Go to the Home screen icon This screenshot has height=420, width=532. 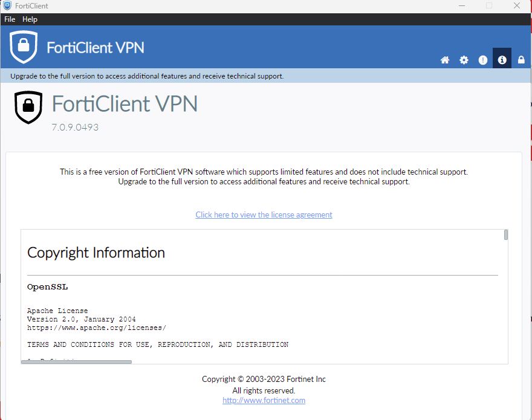(x=445, y=60)
